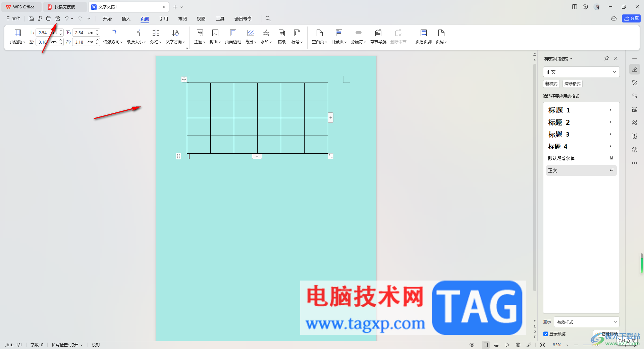Open the page Background tool

(251, 37)
